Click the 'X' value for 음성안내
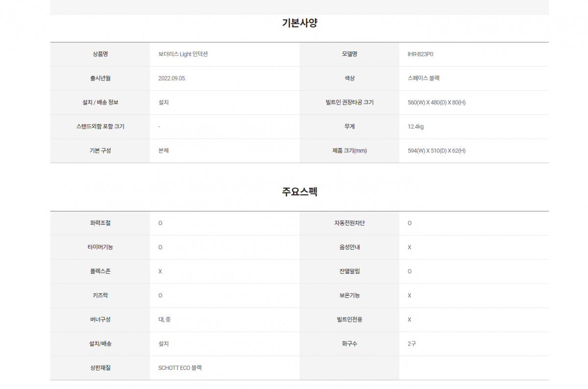 pyautogui.click(x=410, y=247)
